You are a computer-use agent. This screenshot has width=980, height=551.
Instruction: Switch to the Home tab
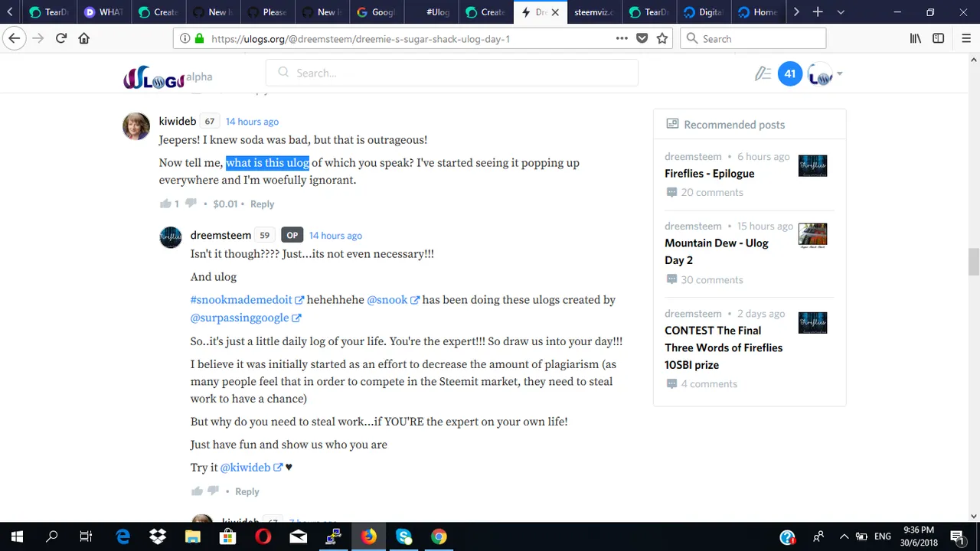pyautogui.click(x=759, y=12)
